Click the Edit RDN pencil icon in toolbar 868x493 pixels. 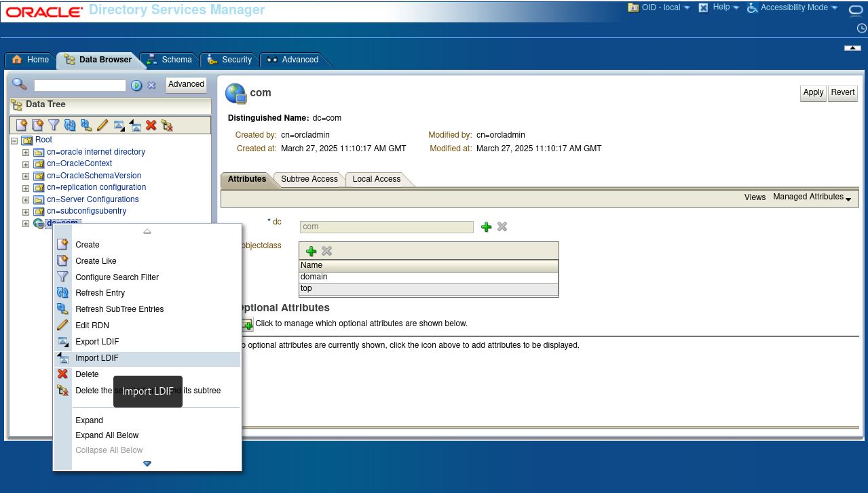click(x=102, y=125)
